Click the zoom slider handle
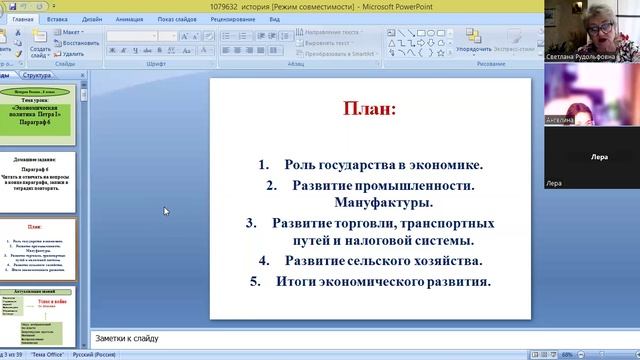Image resolution: width=640 pixels, height=360 pixels. [x=602, y=355]
